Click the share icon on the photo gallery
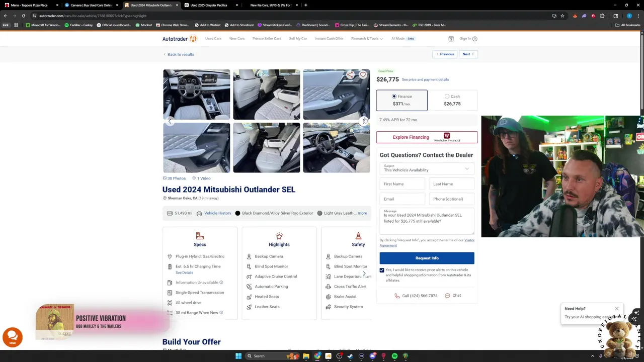 click(x=350, y=75)
